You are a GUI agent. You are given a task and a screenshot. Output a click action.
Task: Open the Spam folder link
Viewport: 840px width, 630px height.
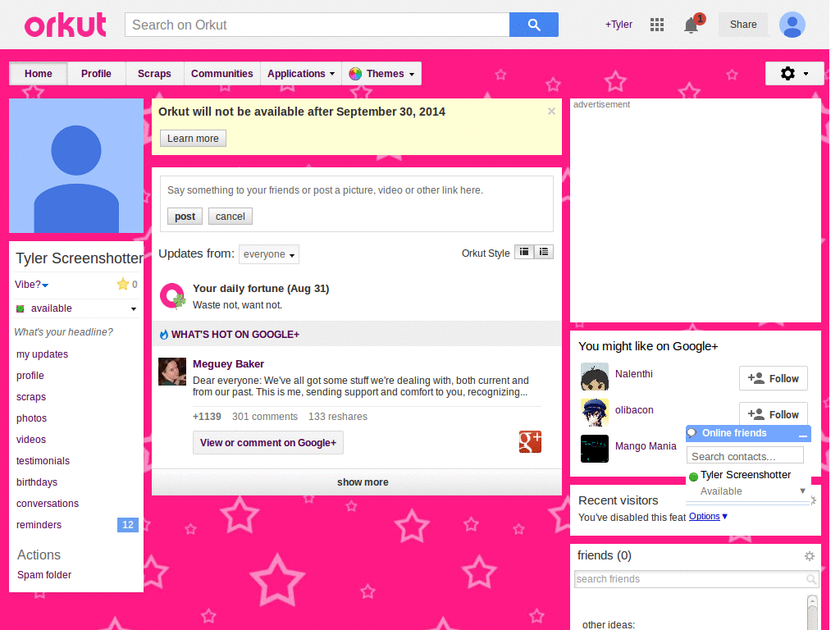[44, 575]
